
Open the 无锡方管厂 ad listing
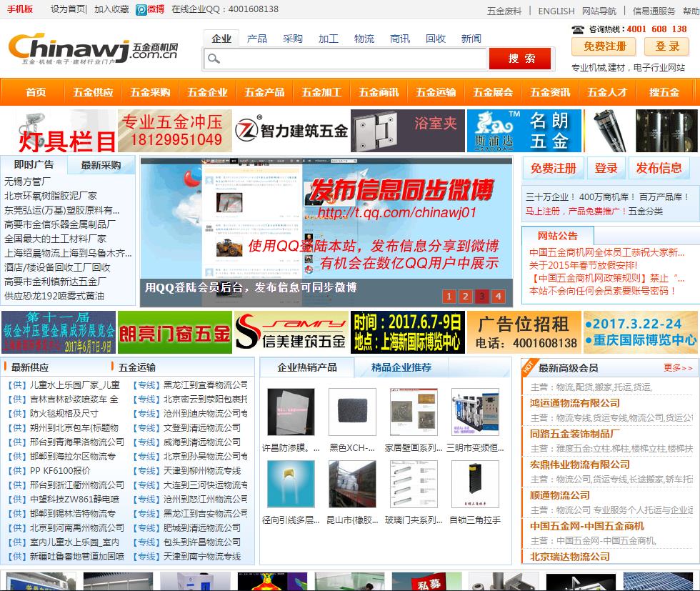tap(27, 182)
